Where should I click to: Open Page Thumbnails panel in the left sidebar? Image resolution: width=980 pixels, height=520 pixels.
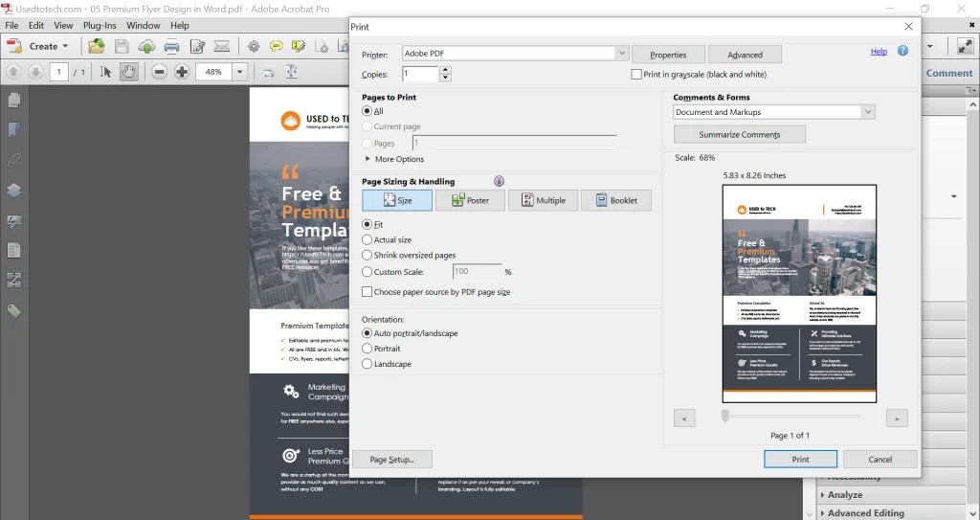coord(13,101)
